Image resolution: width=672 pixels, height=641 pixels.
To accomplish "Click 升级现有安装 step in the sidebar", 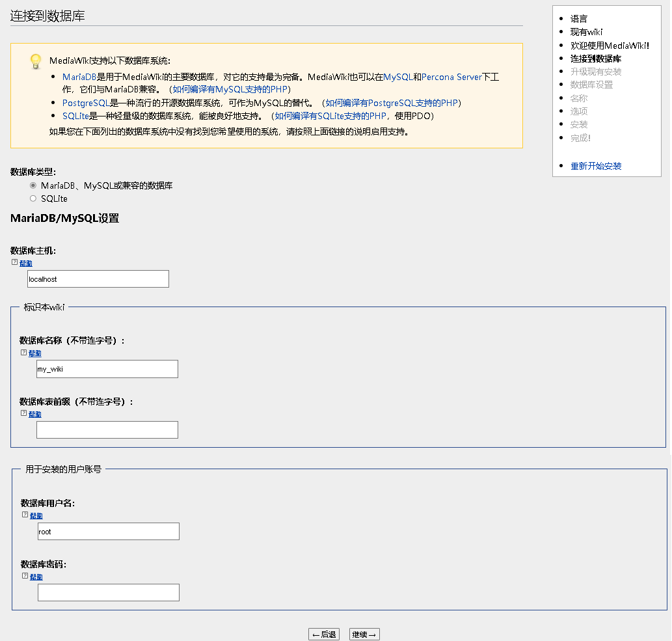I will pyautogui.click(x=596, y=72).
